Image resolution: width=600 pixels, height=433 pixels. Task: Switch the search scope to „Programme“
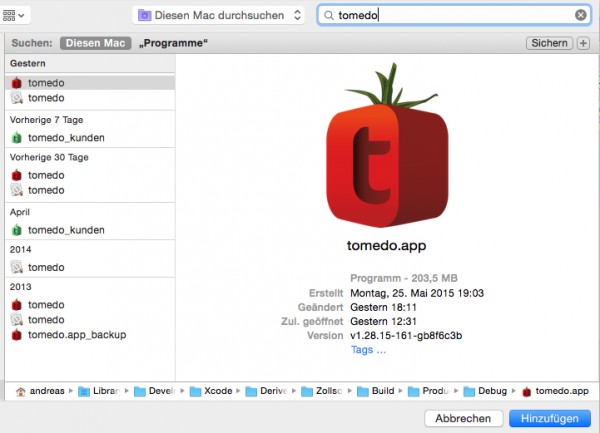pos(173,43)
